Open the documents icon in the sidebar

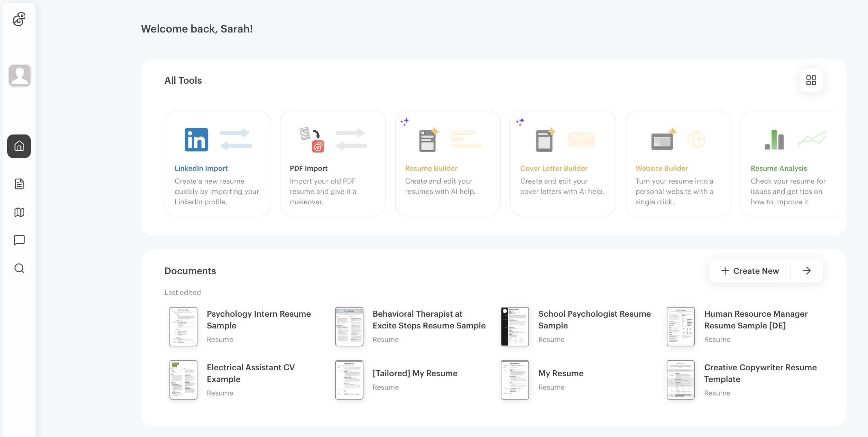[x=19, y=184]
